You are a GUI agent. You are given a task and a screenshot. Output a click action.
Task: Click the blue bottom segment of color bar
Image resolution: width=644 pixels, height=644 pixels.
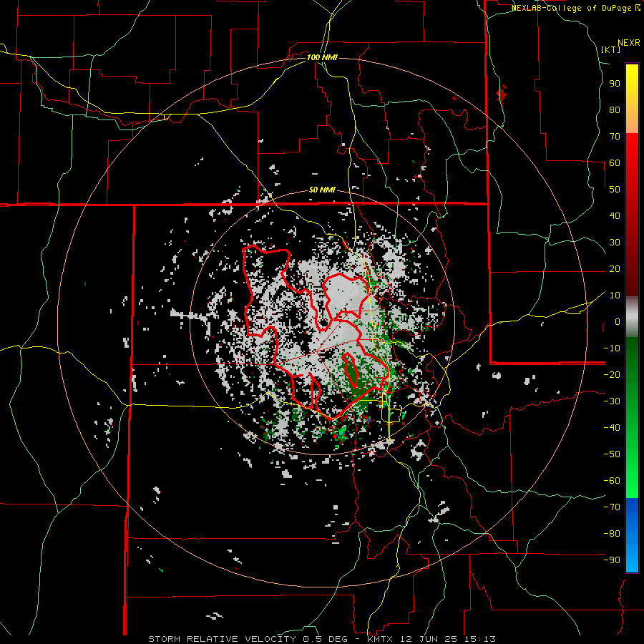click(x=632, y=535)
